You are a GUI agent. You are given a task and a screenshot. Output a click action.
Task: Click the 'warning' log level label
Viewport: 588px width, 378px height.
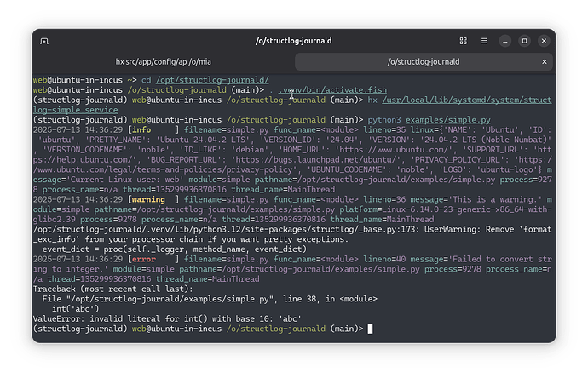pos(148,200)
